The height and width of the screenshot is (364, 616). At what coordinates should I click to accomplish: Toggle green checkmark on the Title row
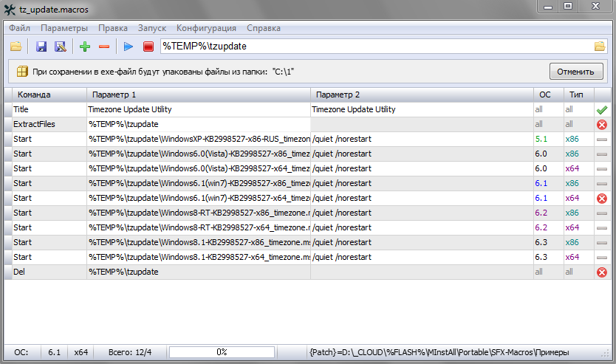pos(601,109)
